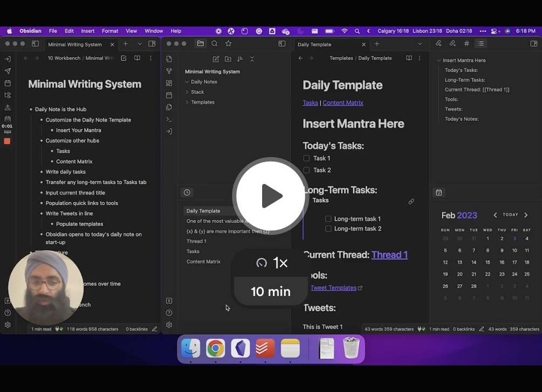Create a new note with the pencil-square icon
This screenshot has width=542, height=392.
pyautogui.click(x=216, y=59)
